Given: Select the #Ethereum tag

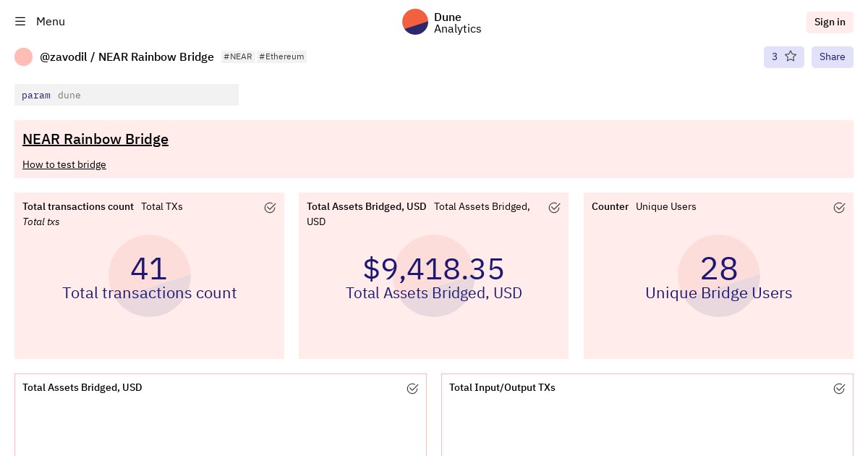Looking at the screenshot, I should pos(281,56).
